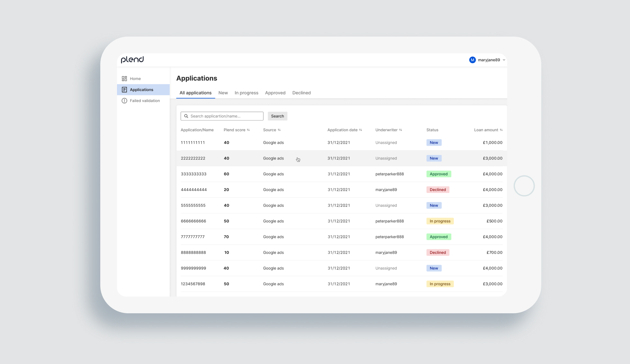Open application 2222222222
Image resolution: width=630 pixels, height=364 pixels.
click(x=193, y=158)
